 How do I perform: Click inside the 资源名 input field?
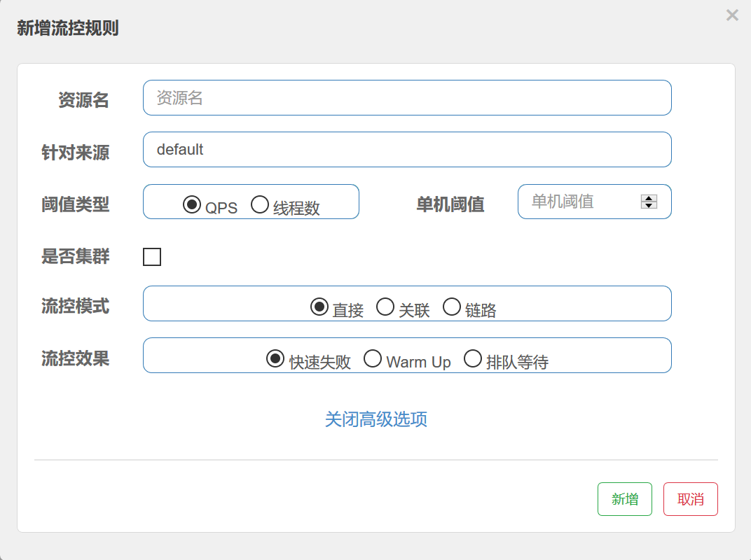[x=406, y=98]
